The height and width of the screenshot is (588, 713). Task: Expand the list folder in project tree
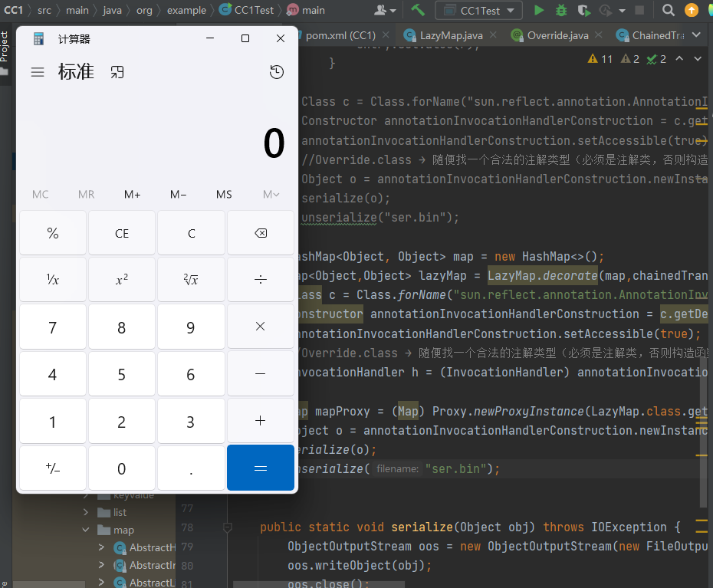86,512
